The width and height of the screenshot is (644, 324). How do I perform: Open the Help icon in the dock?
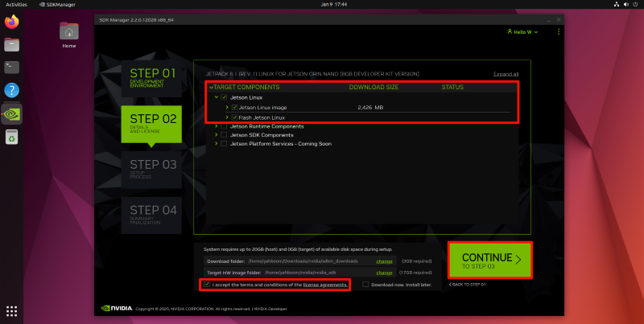(x=12, y=91)
